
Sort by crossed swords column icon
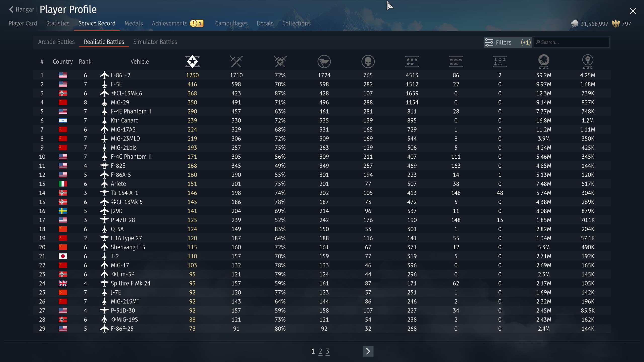pyautogui.click(x=236, y=61)
